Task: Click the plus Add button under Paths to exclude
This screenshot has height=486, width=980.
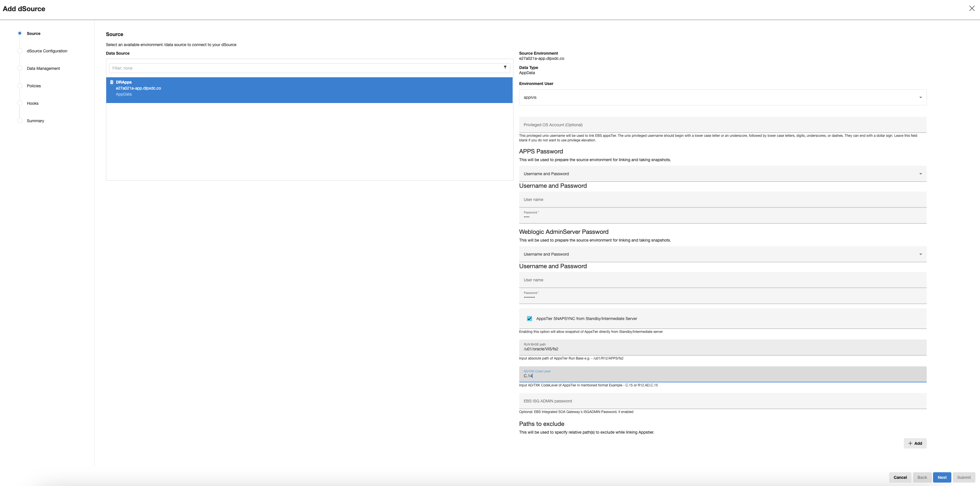Action: [x=915, y=443]
